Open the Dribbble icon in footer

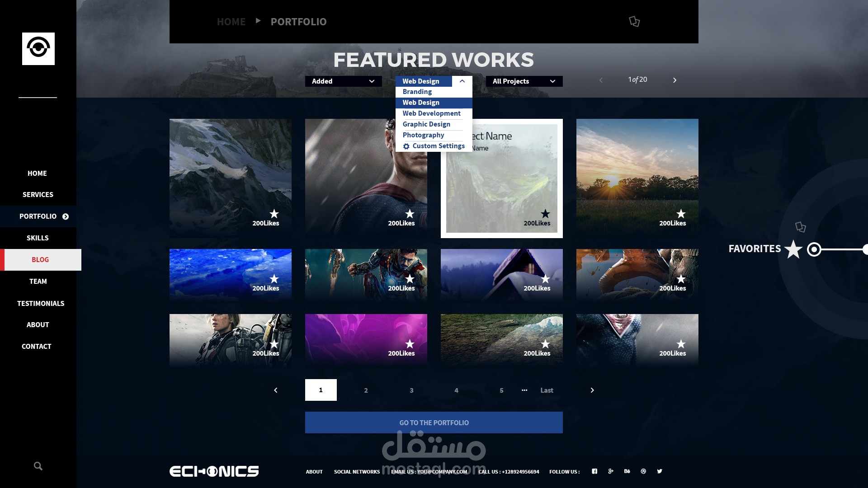(643, 471)
